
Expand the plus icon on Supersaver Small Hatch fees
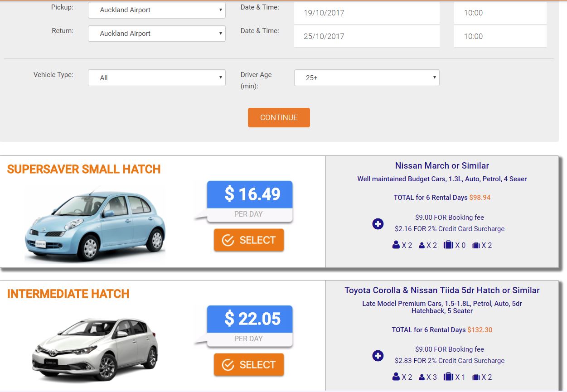pos(378,223)
